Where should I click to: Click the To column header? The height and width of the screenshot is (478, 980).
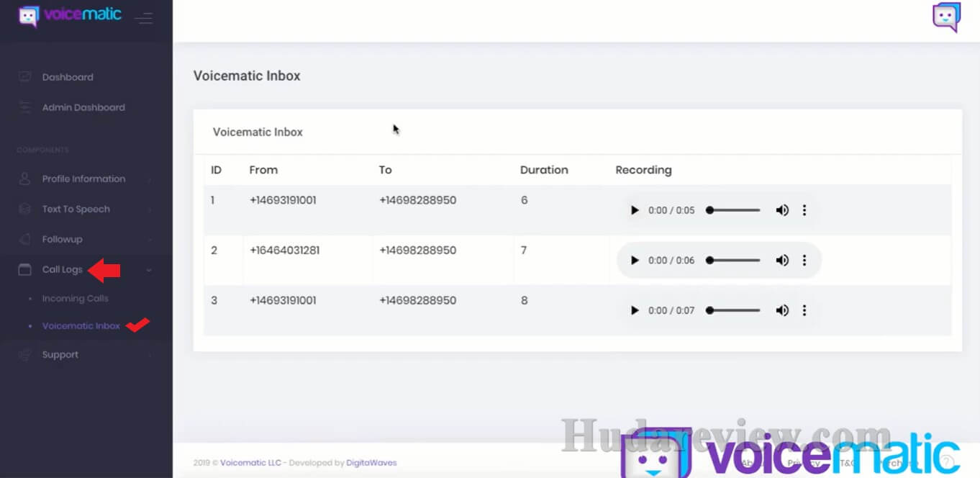386,170
